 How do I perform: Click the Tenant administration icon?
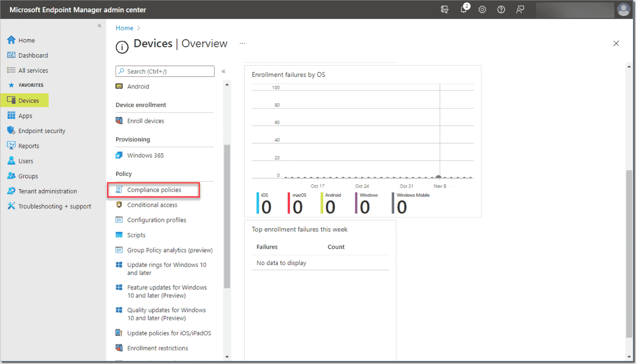pos(11,191)
